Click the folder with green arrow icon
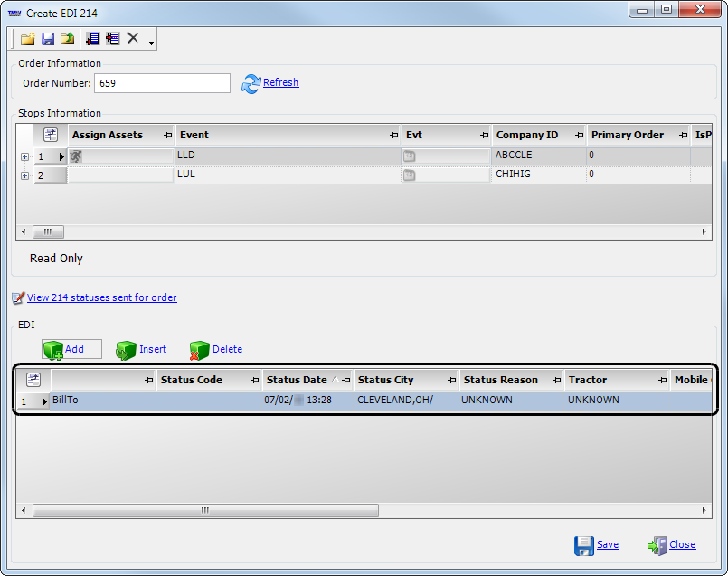 [x=68, y=39]
